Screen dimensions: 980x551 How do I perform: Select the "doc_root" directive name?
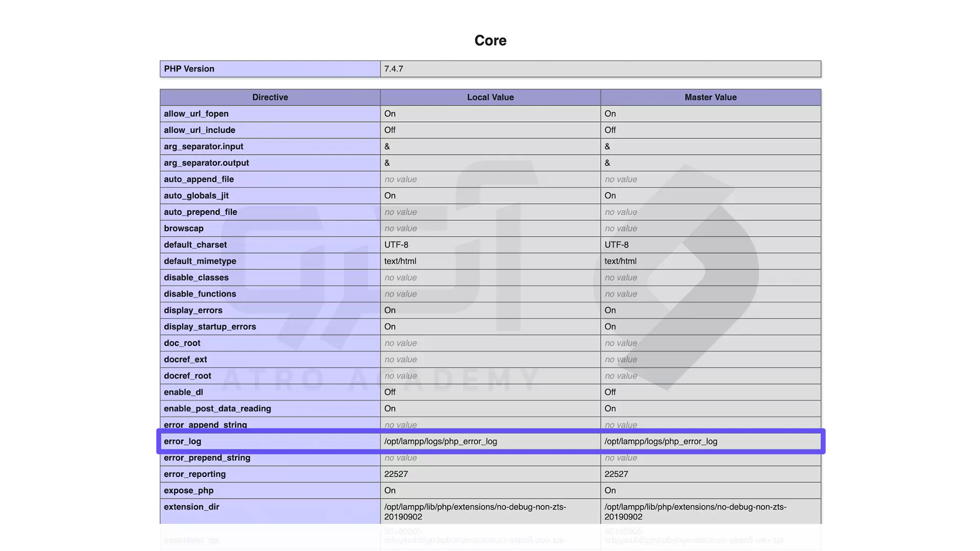click(x=182, y=343)
